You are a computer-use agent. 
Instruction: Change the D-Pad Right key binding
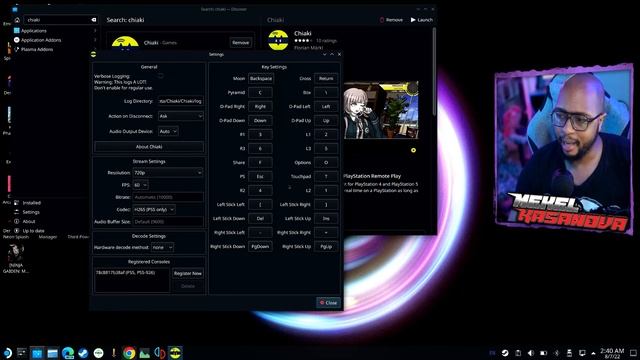[260, 106]
